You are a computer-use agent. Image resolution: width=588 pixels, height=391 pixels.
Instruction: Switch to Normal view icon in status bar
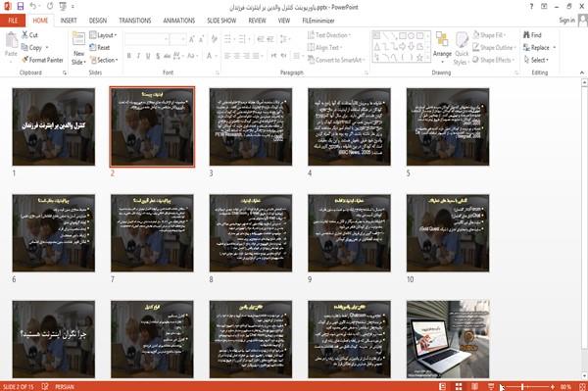pos(443,386)
